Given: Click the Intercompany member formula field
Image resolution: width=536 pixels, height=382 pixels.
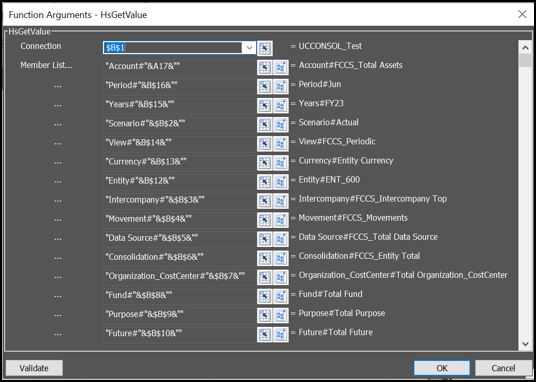Looking at the screenshot, I should [179, 200].
